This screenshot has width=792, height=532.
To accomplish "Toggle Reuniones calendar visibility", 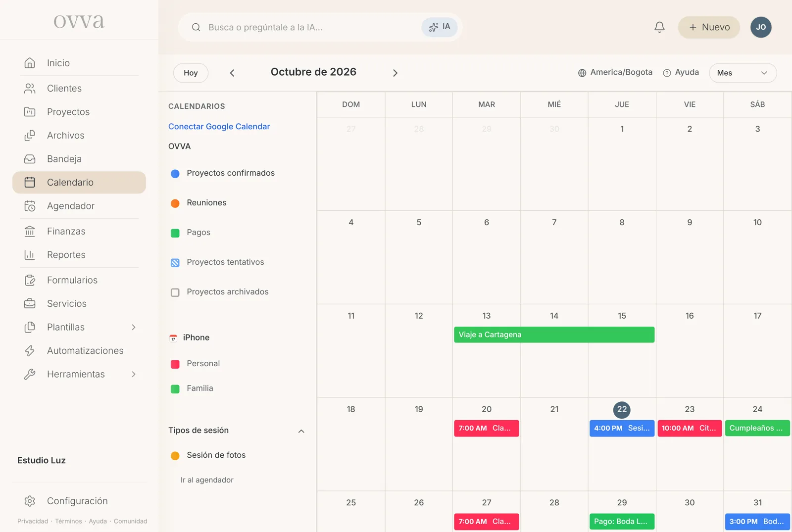I will (x=175, y=203).
